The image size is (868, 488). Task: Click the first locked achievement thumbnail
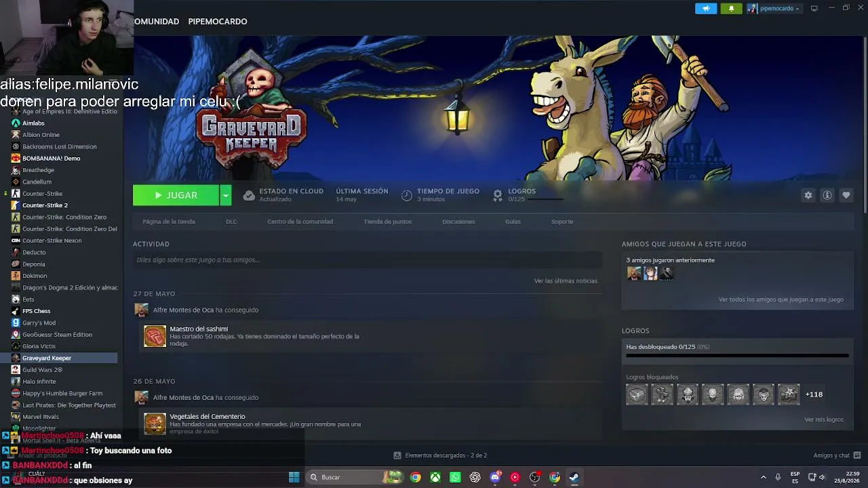[x=637, y=394]
